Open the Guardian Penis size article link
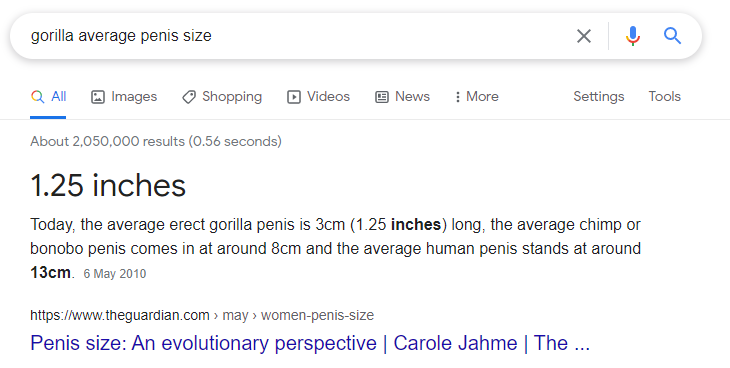This screenshot has height=368, width=730. point(310,343)
